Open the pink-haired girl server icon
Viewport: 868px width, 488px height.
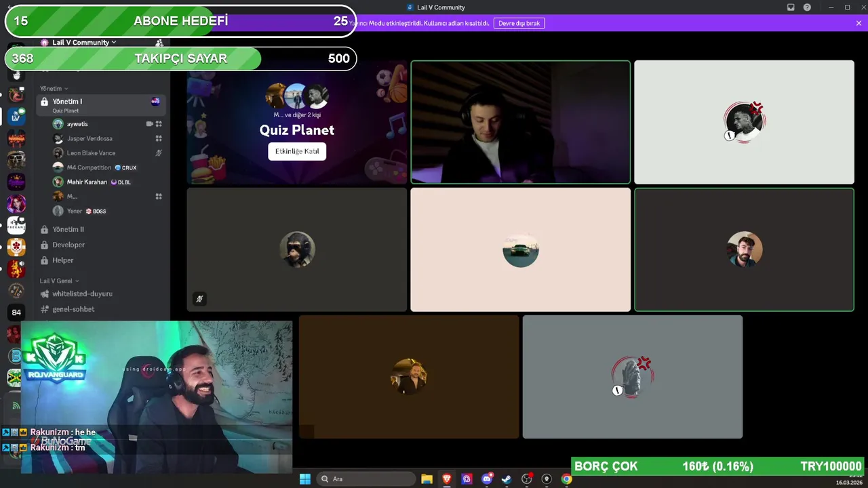(x=16, y=203)
